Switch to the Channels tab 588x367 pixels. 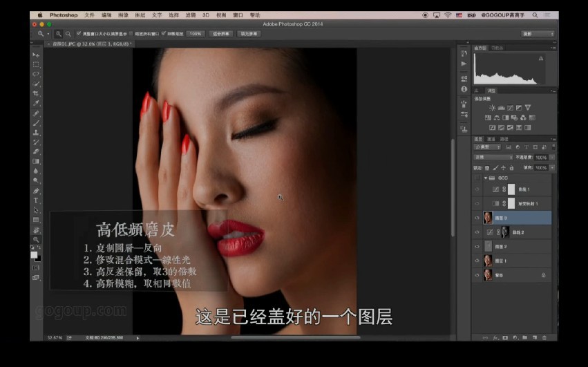[491, 139]
